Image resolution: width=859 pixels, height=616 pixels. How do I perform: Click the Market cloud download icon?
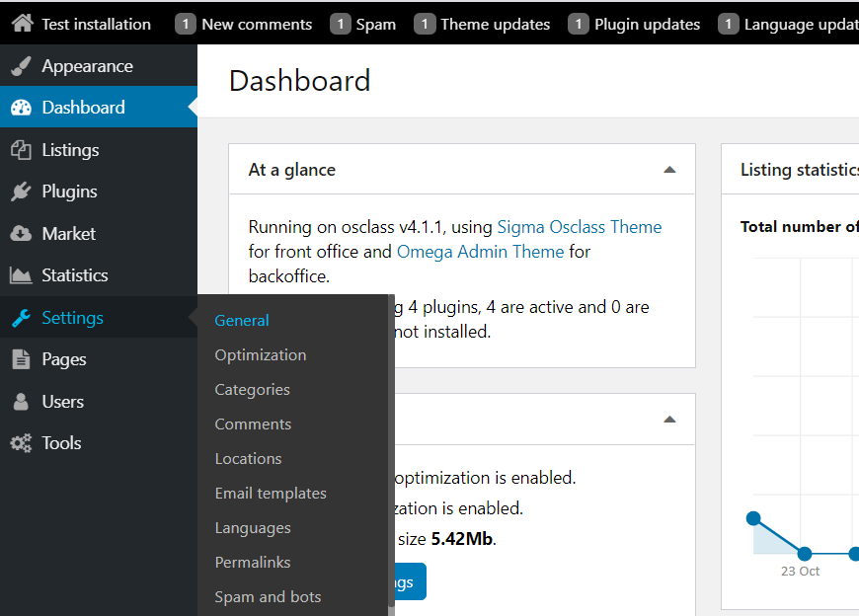pyautogui.click(x=21, y=234)
